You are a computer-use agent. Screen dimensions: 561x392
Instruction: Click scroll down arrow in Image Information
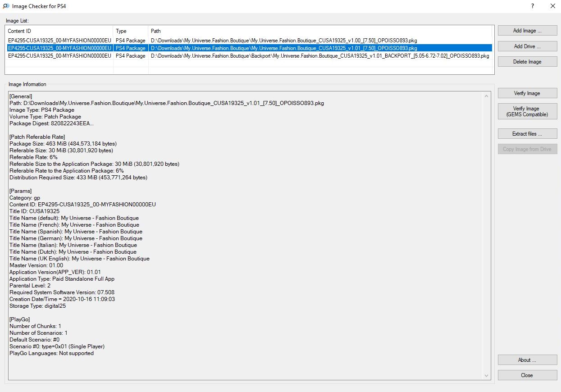click(x=486, y=375)
